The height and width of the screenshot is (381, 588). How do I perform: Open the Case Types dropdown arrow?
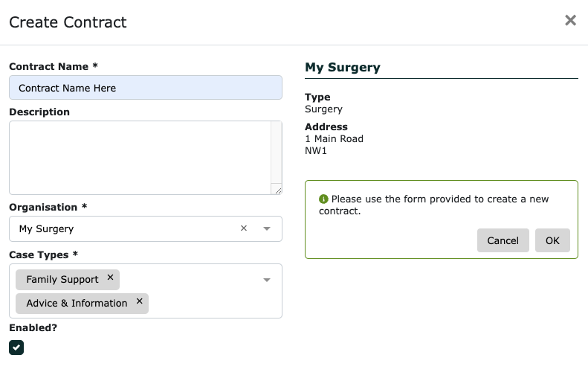(x=267, y=280)
